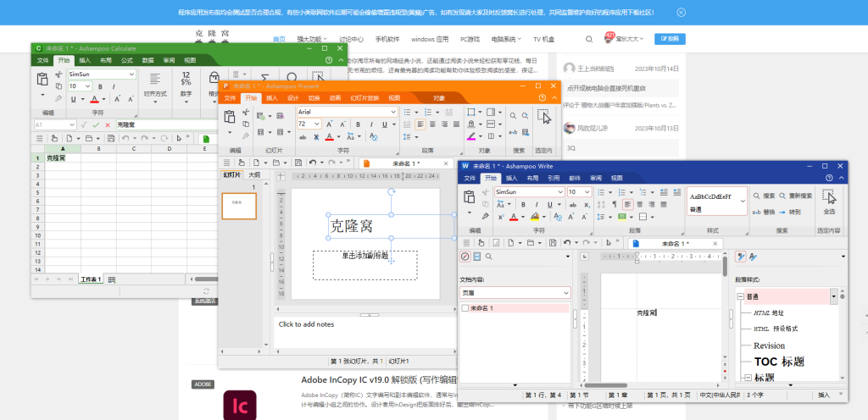Viewport: 868px width, 420px height.
Task: Open the SimSun font dropdown in Write
Action: click(x=560, y=191)
